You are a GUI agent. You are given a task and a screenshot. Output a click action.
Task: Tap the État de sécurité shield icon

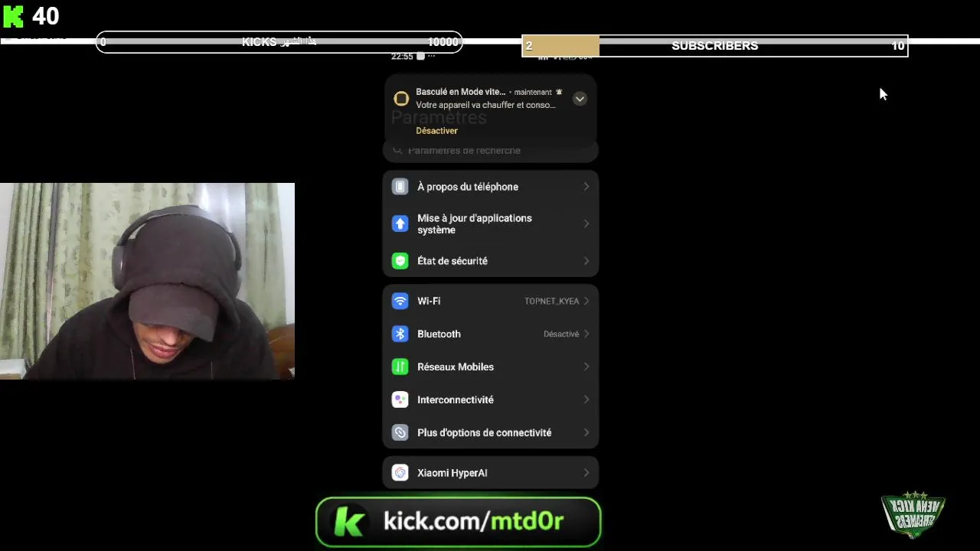click(x=400, y=261)
